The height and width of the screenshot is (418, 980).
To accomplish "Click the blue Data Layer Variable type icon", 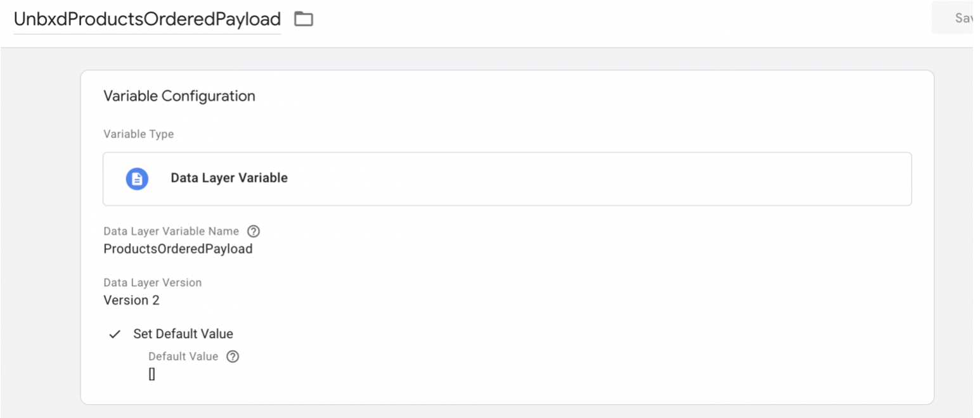I will (137, 179).
